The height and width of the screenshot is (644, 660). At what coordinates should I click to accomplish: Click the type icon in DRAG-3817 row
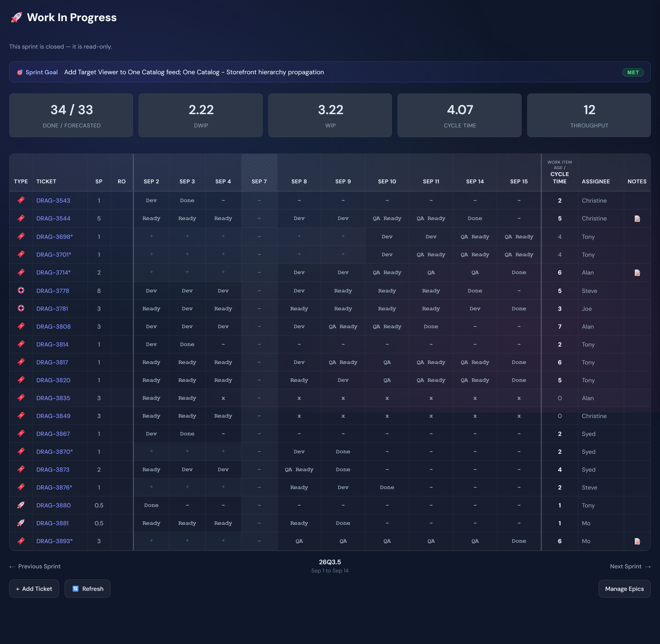point(21,362)
